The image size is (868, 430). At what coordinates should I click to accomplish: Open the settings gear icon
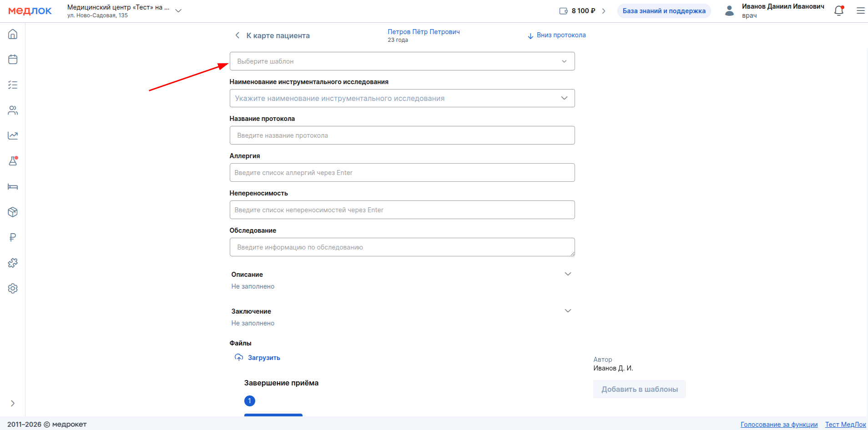tap(13, 288)
